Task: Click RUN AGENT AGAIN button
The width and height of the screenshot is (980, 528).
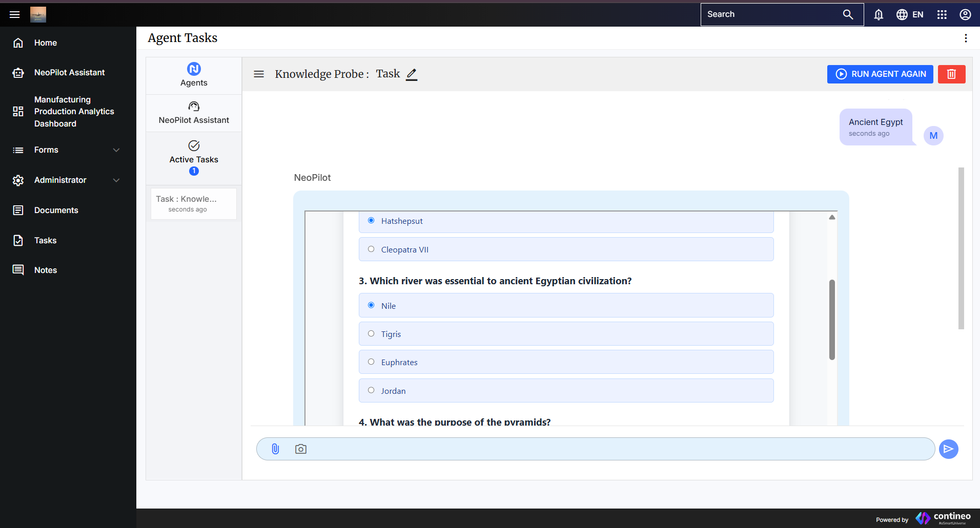Action: coord(880,74)
